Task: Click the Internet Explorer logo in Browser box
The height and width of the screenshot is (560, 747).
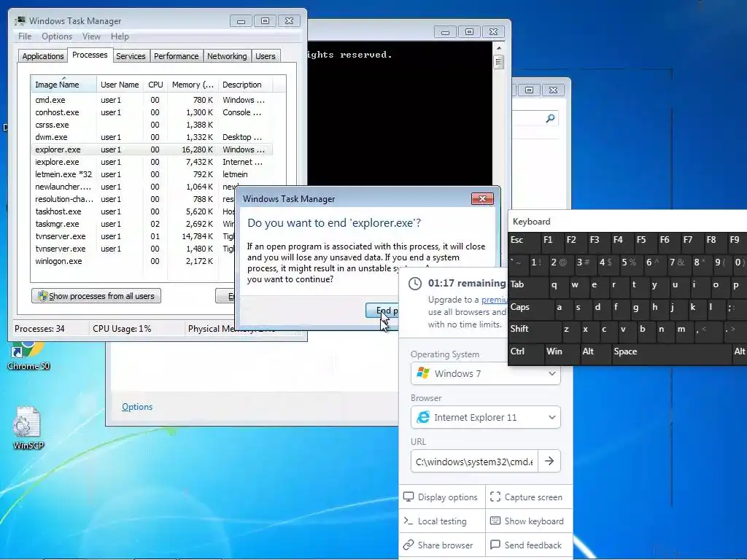Action: pyautogui.click(x=423, y=417)
